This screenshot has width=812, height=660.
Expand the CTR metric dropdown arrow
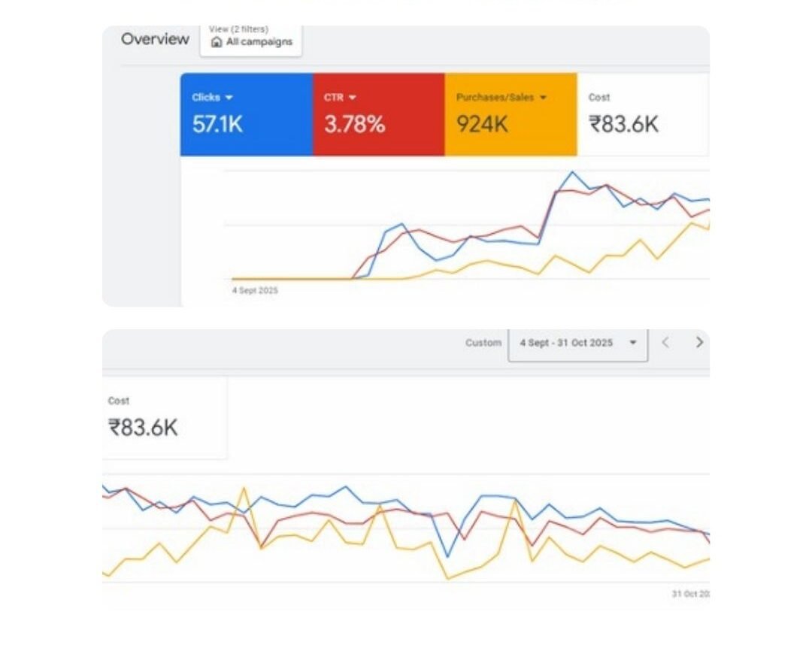352,98
